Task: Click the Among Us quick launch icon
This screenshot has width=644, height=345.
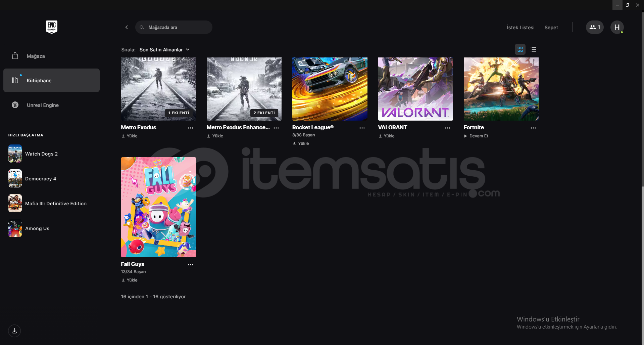Action: pos(15,228)
